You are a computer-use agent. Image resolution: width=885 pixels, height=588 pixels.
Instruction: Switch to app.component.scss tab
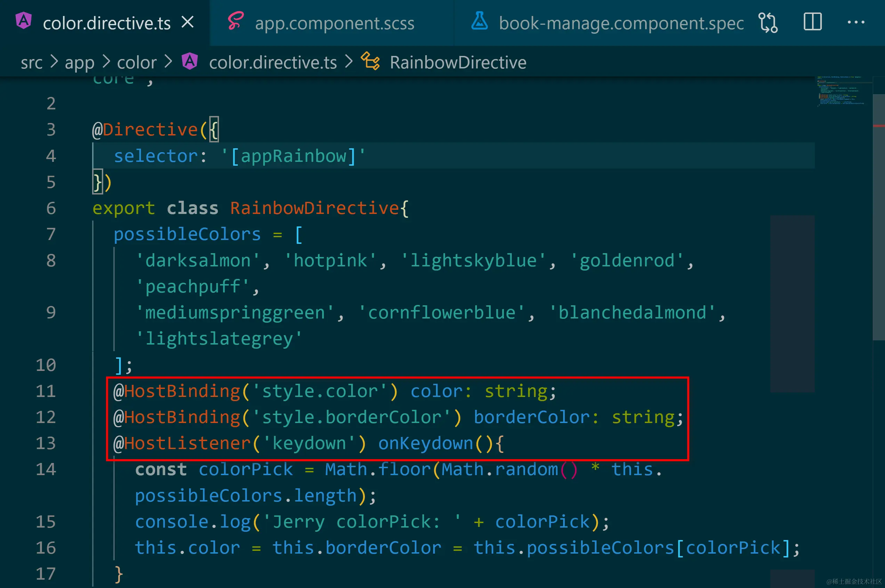coord(334,23)
